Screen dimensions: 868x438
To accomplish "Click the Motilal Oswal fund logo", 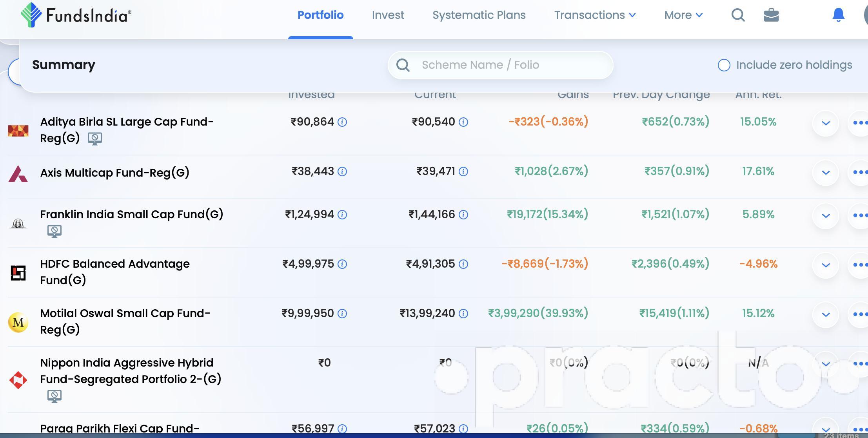I will pos(18,323).
